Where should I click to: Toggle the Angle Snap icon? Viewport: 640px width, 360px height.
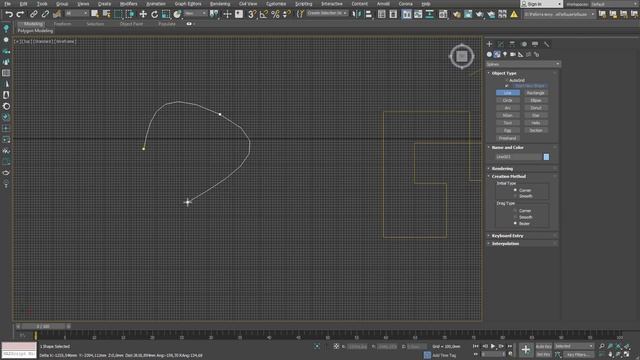264,14
